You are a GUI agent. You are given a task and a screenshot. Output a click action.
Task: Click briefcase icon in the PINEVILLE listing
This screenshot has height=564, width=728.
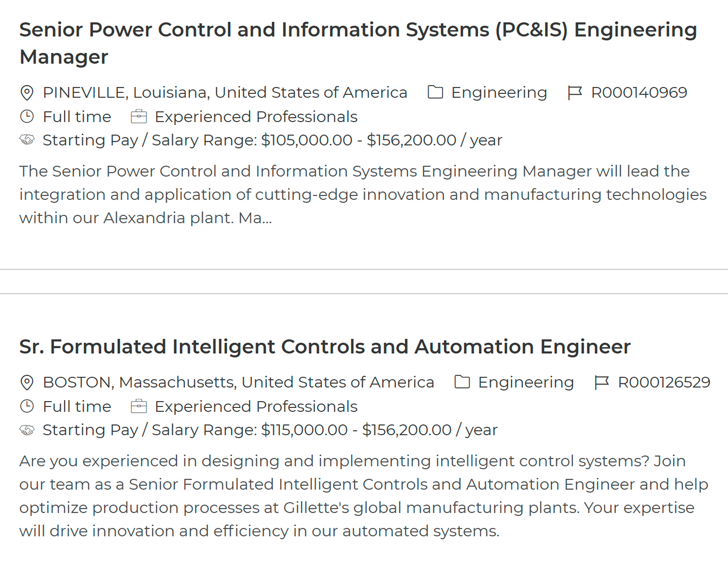tap(139, 116)
